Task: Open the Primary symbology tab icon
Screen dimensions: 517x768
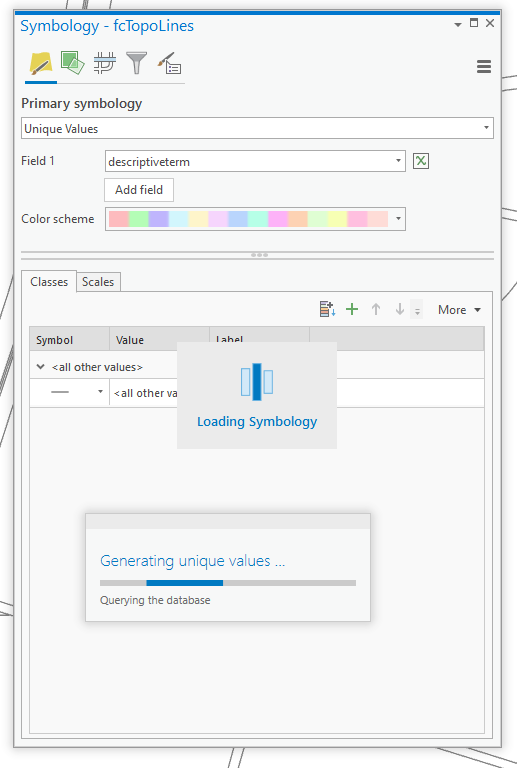Action: [x=41, y=64]
